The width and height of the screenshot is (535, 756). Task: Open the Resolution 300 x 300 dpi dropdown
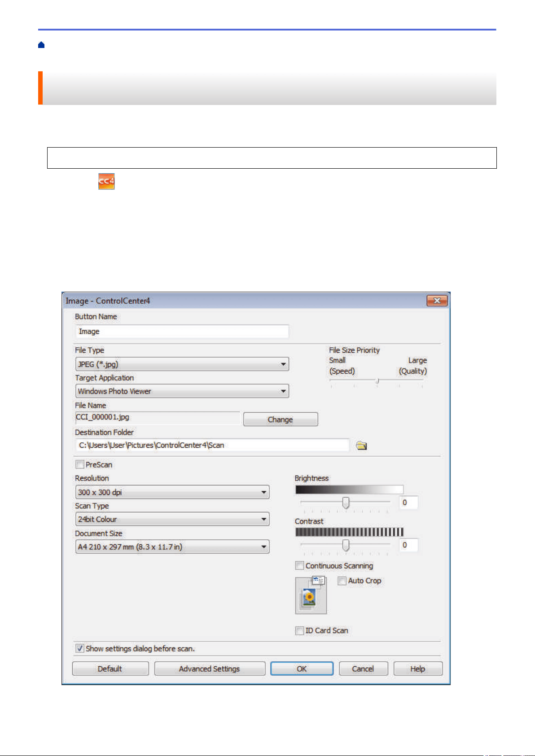(172, 492)
